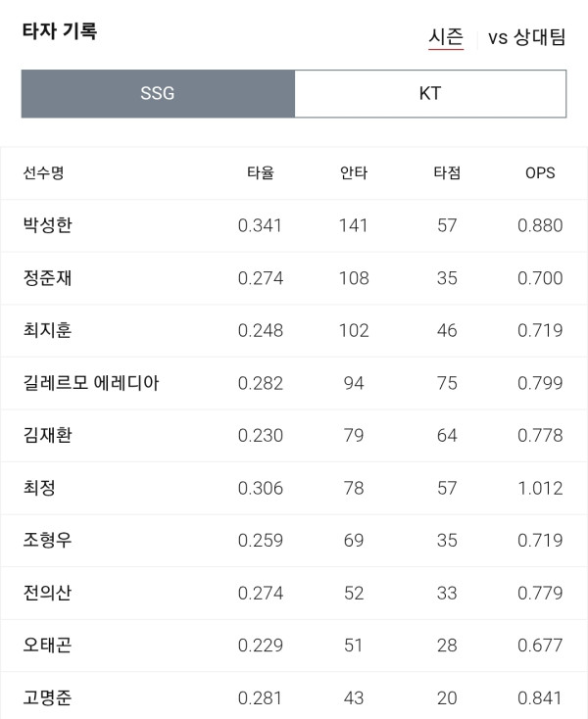588x719 pixels.
Task: Open the 시즌 stats view
Action: (x=446, y=37)
